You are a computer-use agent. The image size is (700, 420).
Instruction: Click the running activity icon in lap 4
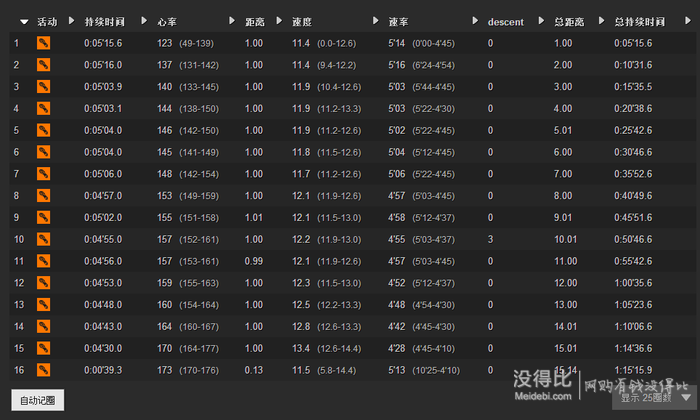[x=43, y=108]
